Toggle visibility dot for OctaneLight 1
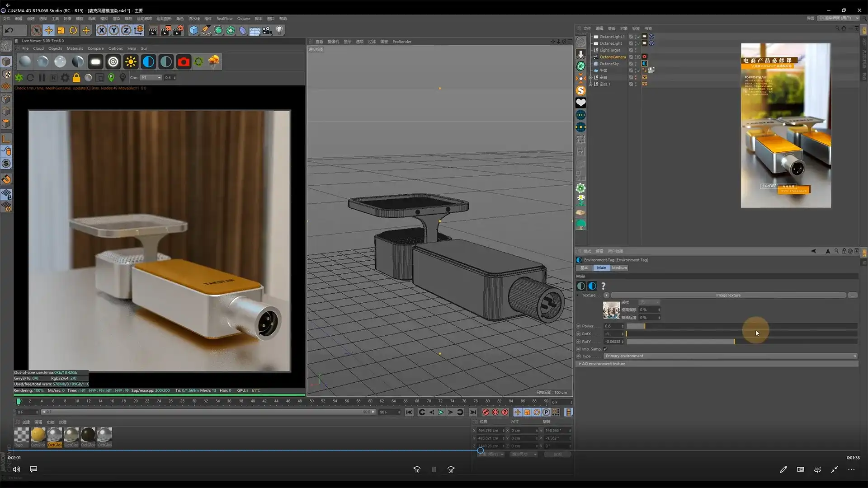The image size is (868, 488). [x=636, y=36]
